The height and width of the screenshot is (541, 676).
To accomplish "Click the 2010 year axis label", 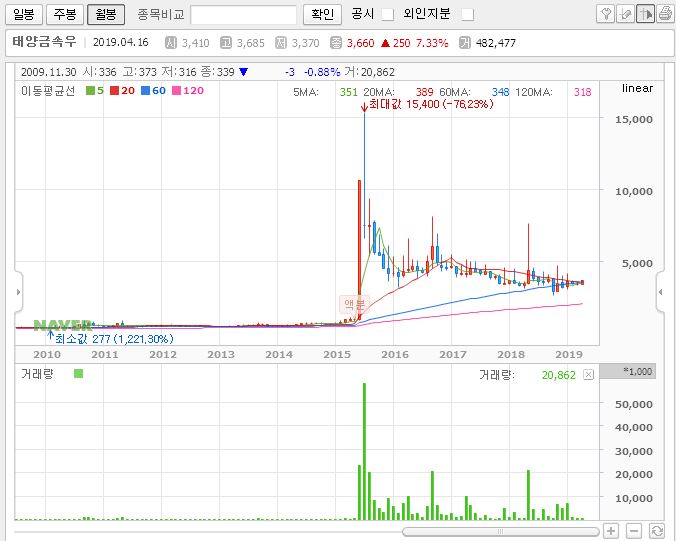I will pyautogui.click(x=47, y=355).
